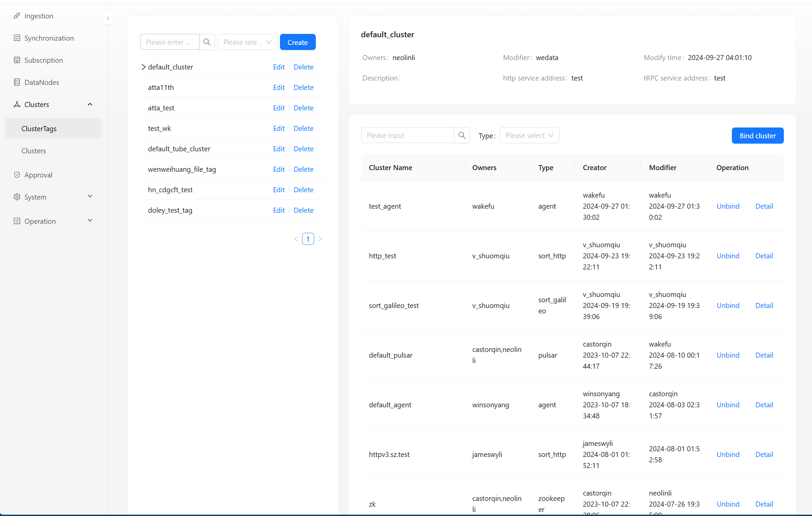Open the tag filter dropdown near Create
This screenshot has width=812, height=516.
coord(247,42)
